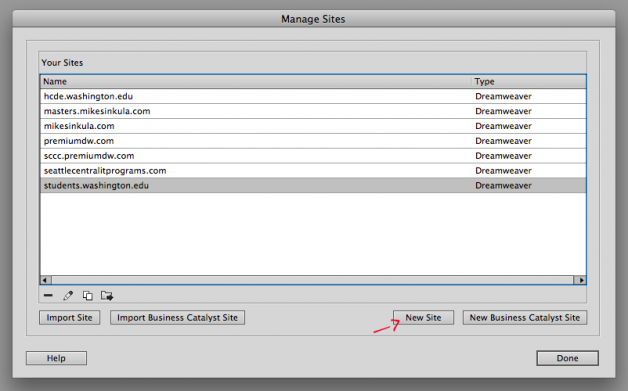This screenshot has height=391, width=628.
Task: Duplicate the selected site icon
Action: (x=87, y=296)
